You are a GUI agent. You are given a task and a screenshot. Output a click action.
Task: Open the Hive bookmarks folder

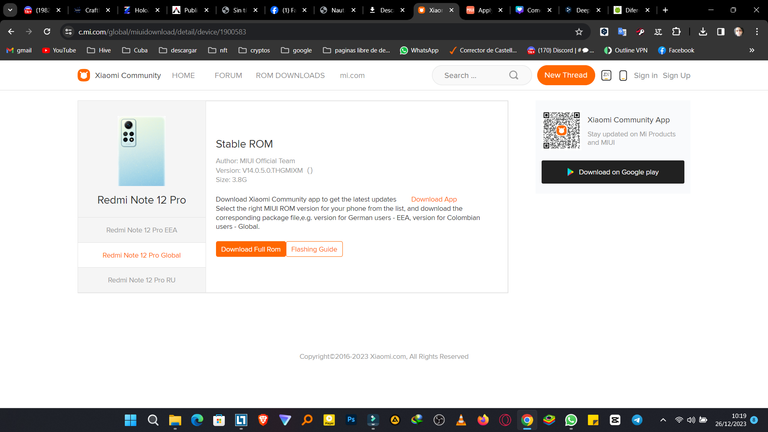pos(99,50)
